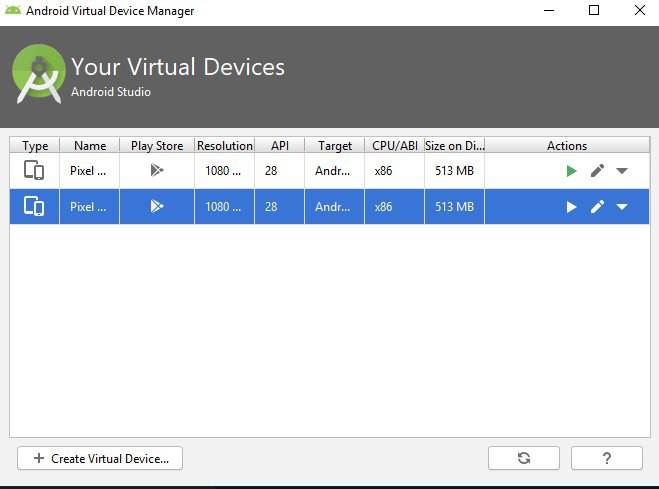Viewport: 659px width, 489px height.
Task: Sort by Name column header
Action: (90, 145)
